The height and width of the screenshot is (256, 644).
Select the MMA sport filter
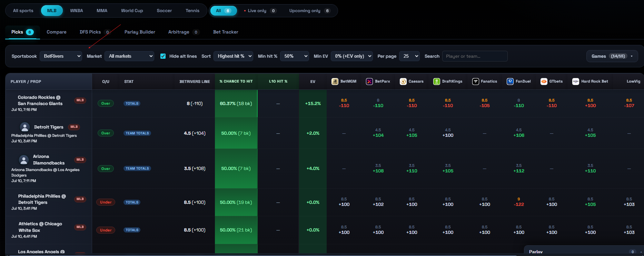102,11
